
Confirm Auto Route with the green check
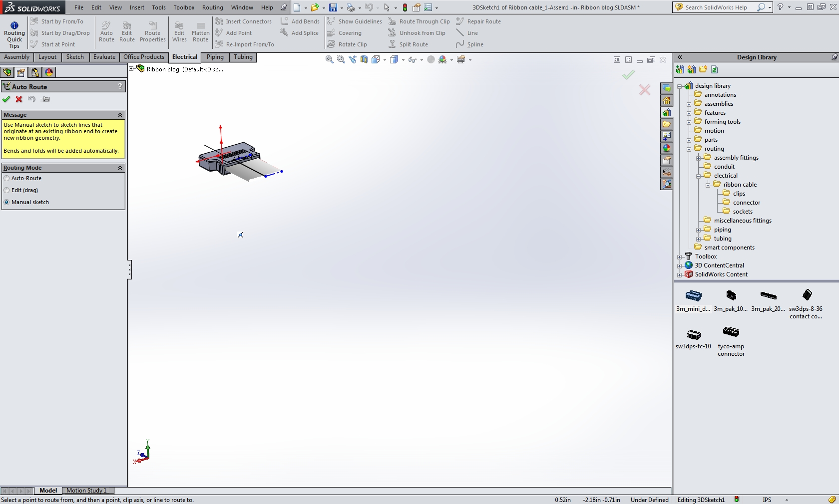[6, 99]
